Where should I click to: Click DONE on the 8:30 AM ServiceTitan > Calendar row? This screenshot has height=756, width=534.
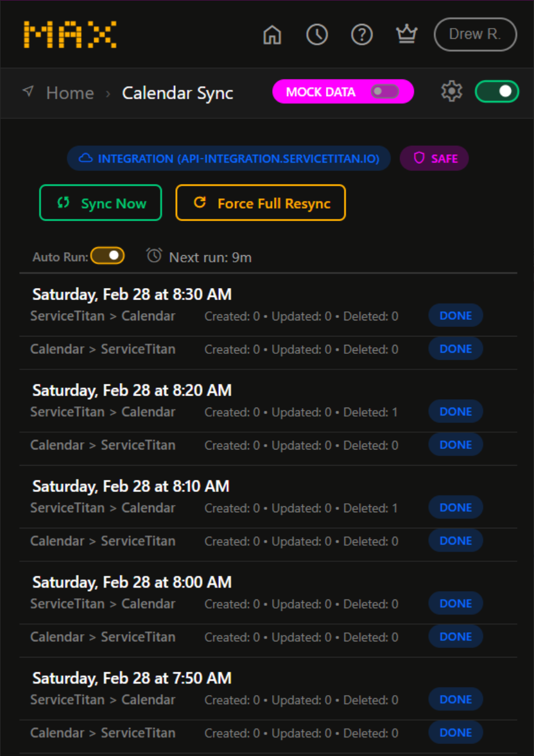[455, 315]
